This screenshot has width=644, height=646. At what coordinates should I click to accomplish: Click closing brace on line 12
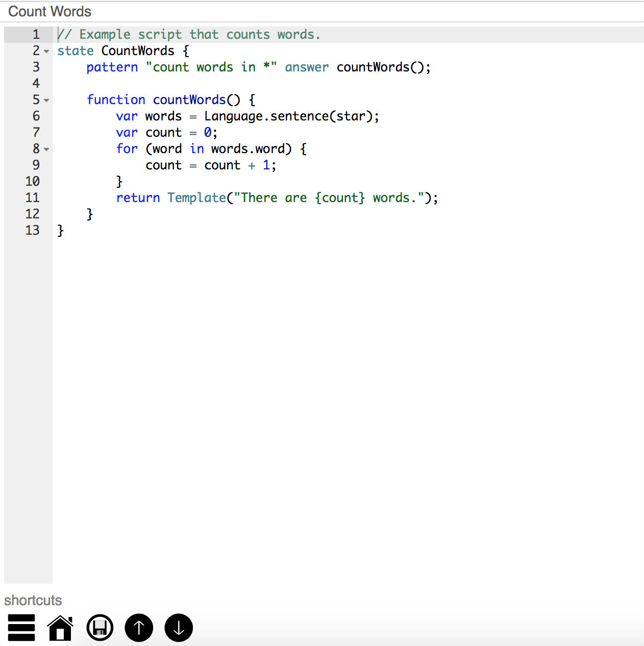click(90, 214)
